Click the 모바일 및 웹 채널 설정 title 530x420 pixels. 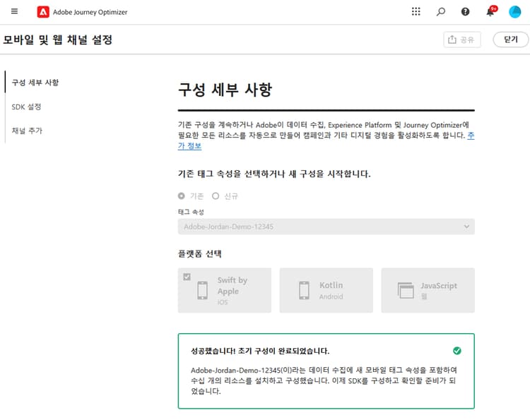click(58, 40)
